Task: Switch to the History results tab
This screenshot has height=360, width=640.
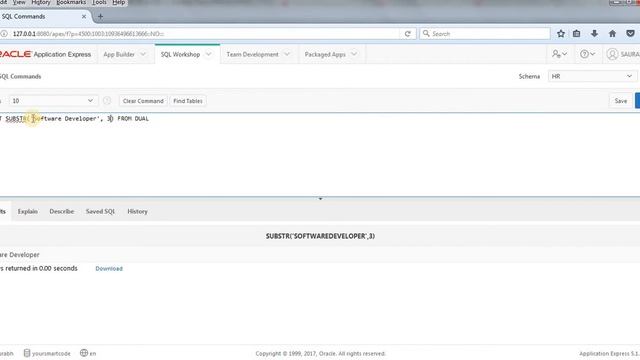Action: [x=137, y=211]
